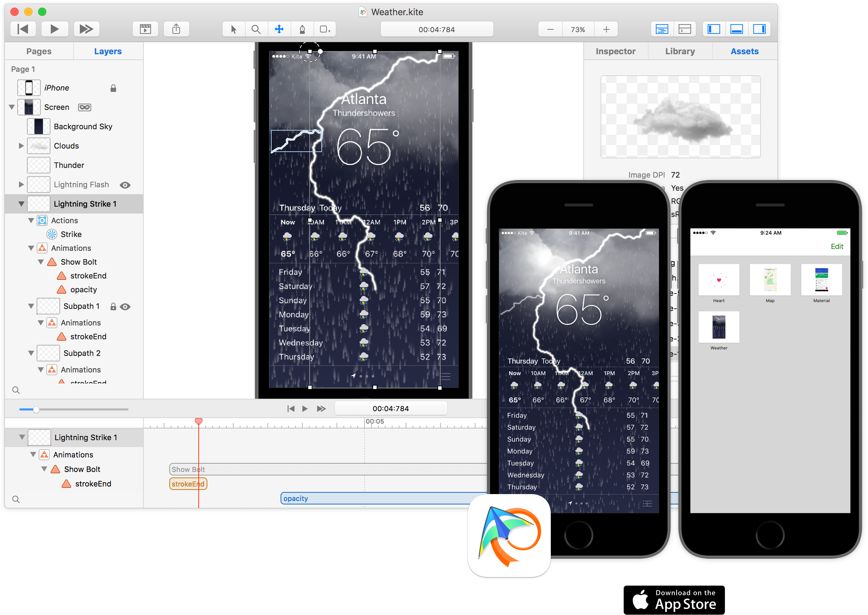868x615 pixels.
Task: Open the Inspector tab
Action: (x=615, y=51)
